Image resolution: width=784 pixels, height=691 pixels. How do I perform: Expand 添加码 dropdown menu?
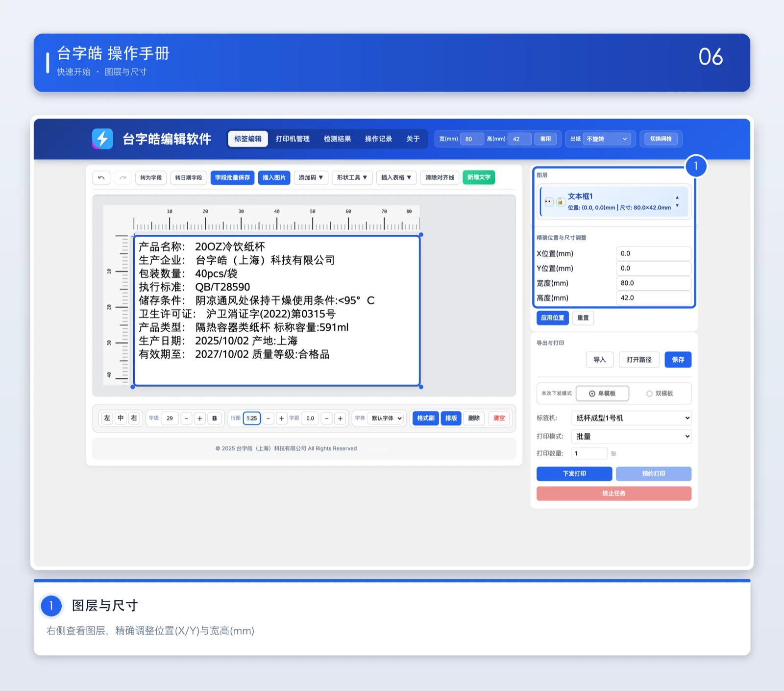point(311,177)
